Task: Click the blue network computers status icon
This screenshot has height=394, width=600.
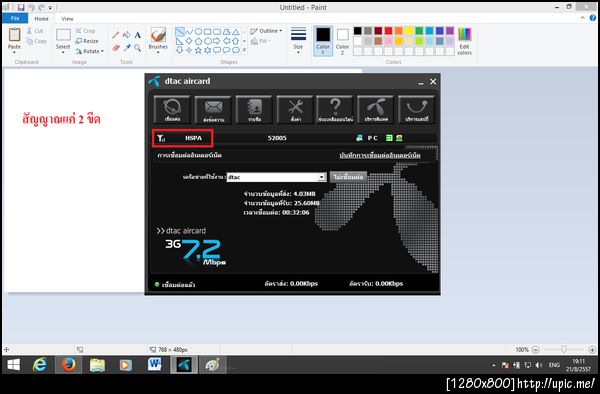Action: (x=359, y=138)
